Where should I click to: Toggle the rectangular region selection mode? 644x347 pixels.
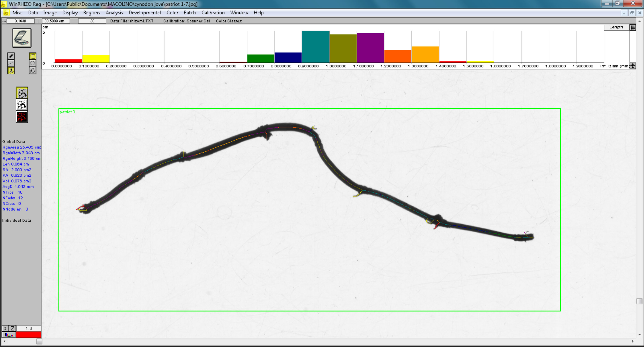32,56
